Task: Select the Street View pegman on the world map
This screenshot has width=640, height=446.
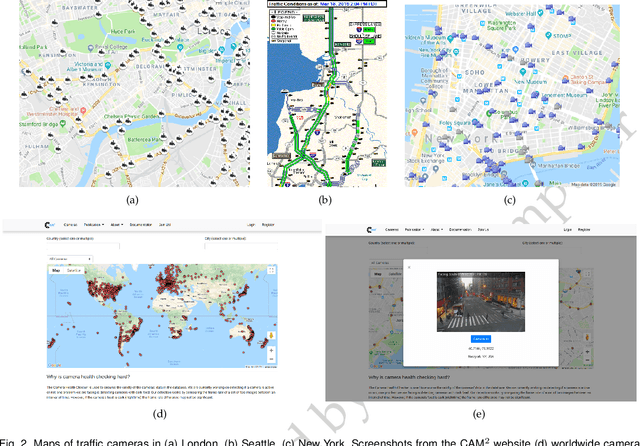Action: (x=271, y=335)
